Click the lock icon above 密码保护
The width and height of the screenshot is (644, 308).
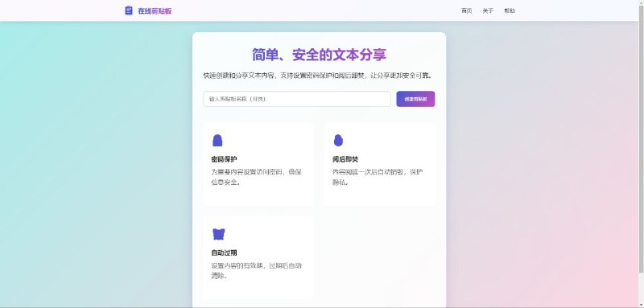(x=217, y=140)
